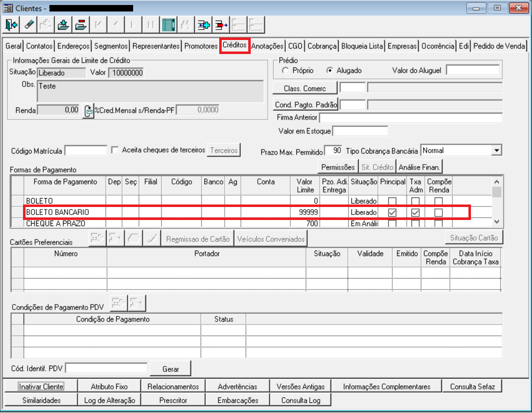Click the Clientes window title icon

tap(8, 8)
